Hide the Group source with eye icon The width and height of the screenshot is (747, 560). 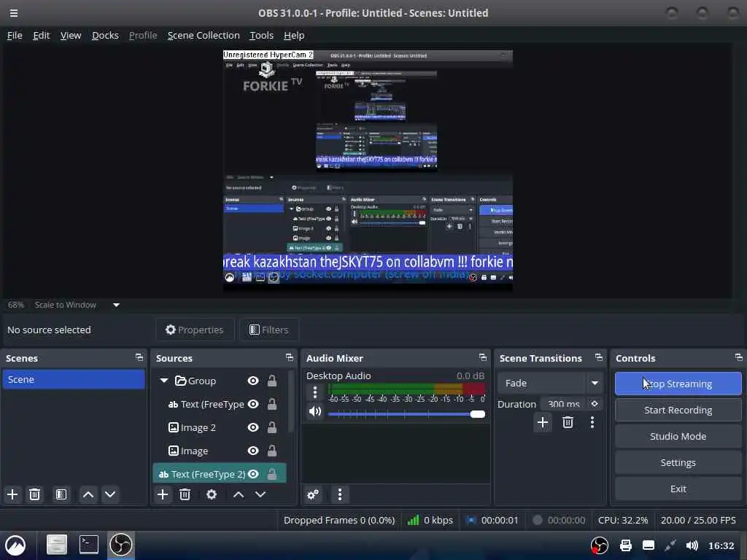(x=253, y=381)
